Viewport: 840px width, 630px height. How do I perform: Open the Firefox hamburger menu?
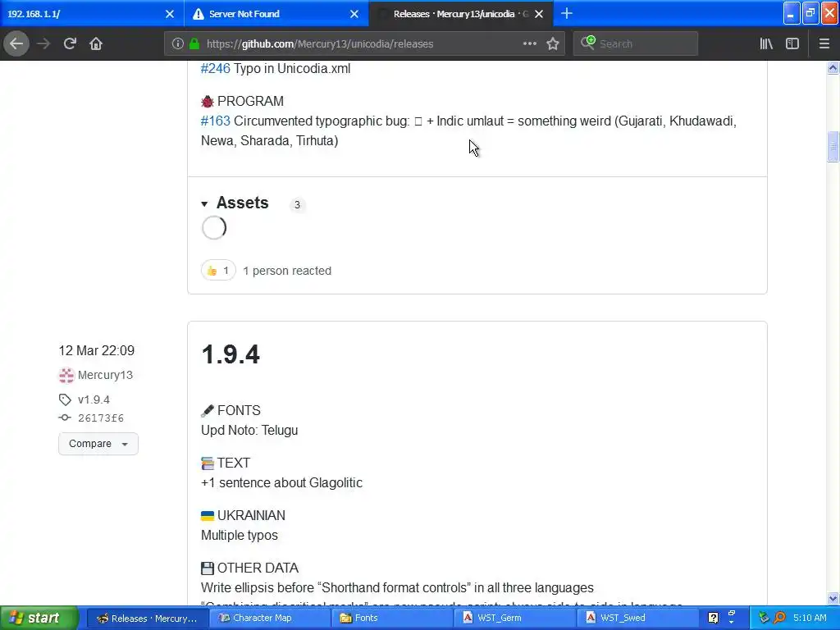pyautogui.click(x=824, y=43)
